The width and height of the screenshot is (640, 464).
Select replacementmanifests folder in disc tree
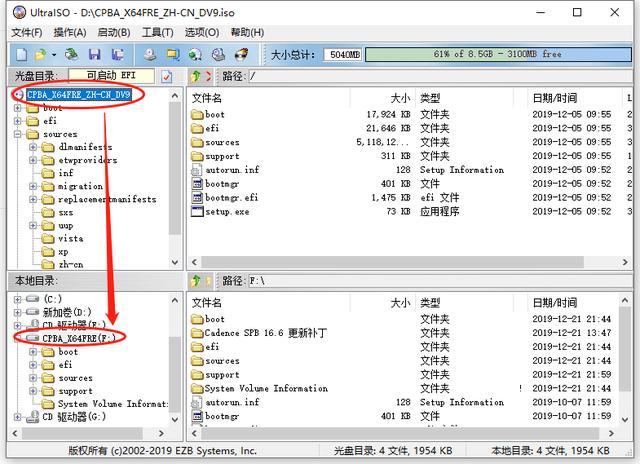click(107, 199)
